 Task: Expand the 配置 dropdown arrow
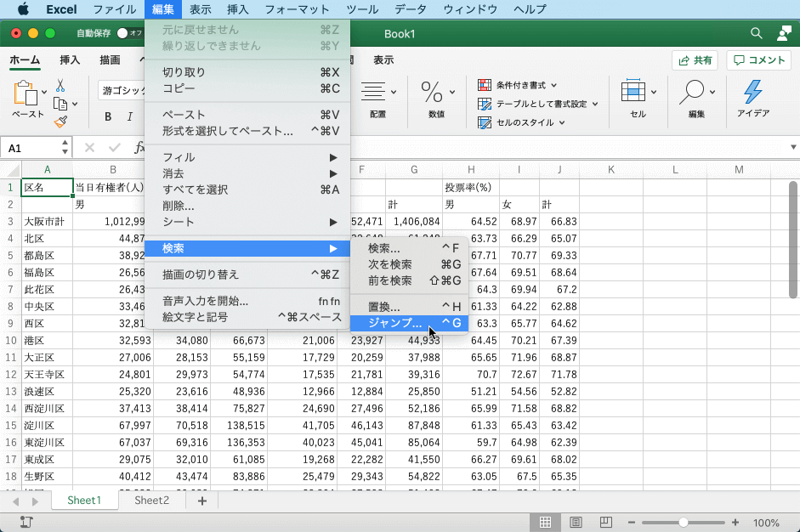[394, 92]
